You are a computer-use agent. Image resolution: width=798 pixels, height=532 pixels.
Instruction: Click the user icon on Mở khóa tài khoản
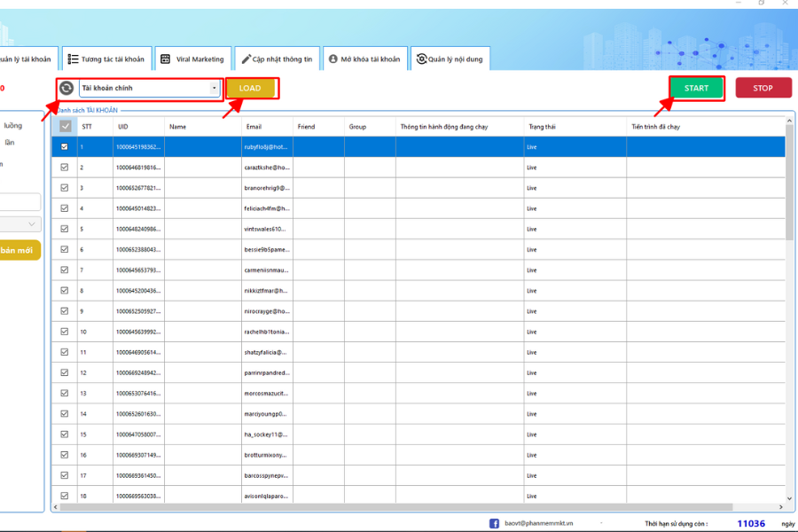coord(333,59)
